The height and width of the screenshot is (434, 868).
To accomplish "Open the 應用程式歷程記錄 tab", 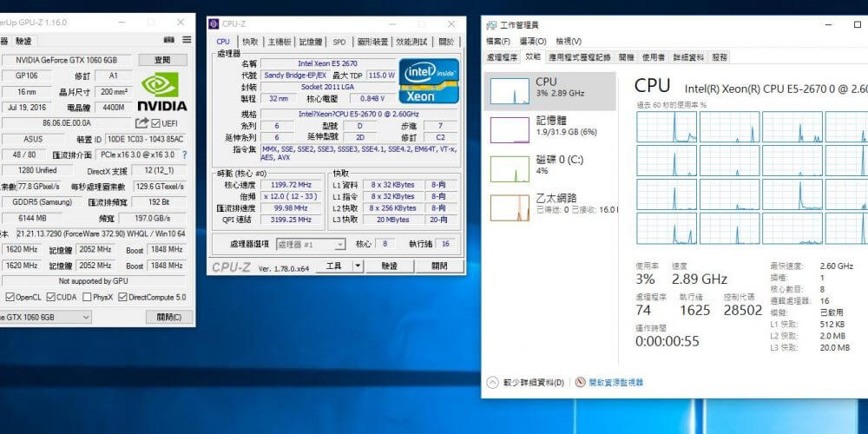I will [x=580, y=57].
